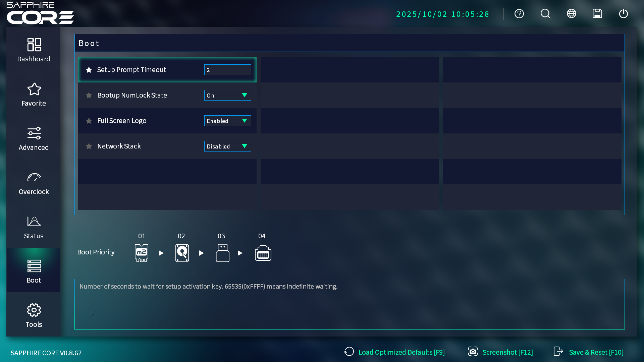Select the network boot device icon
Screen dimensions: 644x362
263,253
